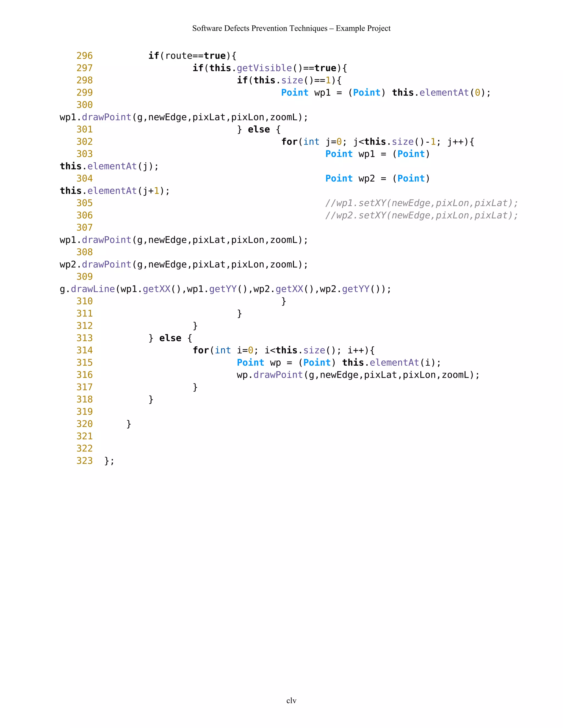Click 'Point wp2 = (Point)' on line 304
This screenshot has width=563, height=728.
tap(377, 178)
